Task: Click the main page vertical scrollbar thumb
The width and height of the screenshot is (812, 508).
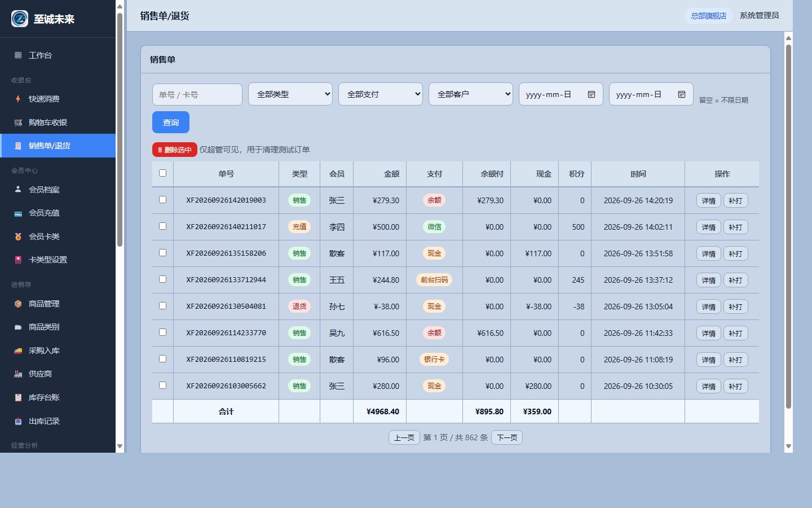Action: click(x=788, y=226)
